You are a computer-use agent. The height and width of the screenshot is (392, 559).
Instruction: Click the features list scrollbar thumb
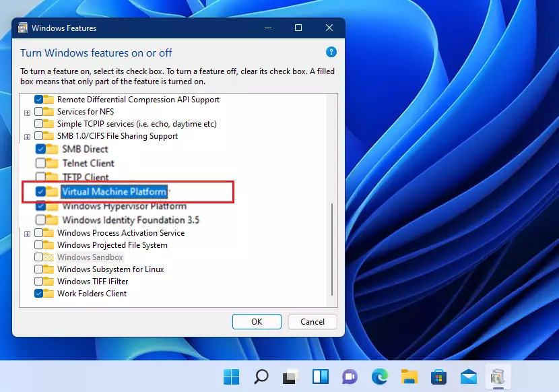(332, 249)
